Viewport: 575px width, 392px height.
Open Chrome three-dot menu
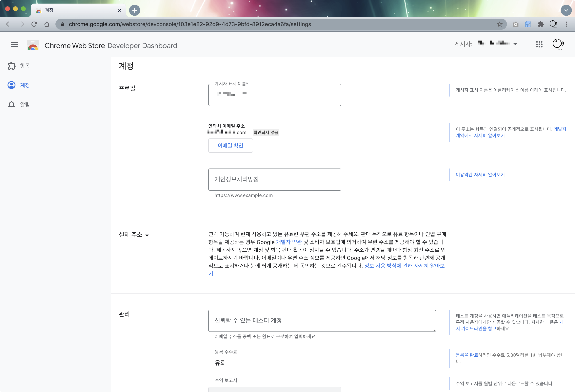[566, 24]
